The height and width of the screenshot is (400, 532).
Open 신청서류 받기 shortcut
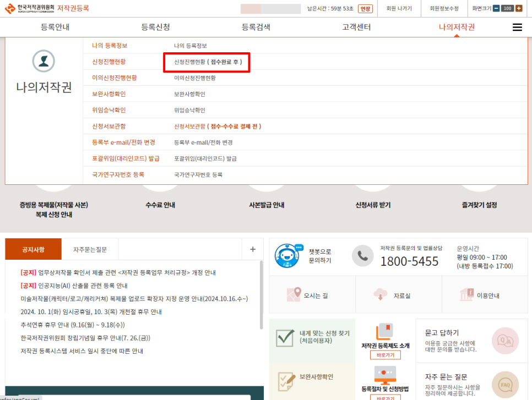coord(373,205)
